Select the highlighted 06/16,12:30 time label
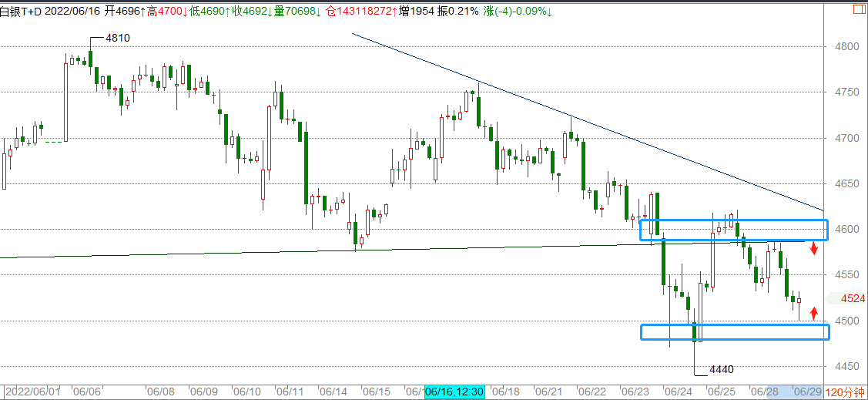The width and height of the screenshot is (868, 400). click(x=454, y=392)
